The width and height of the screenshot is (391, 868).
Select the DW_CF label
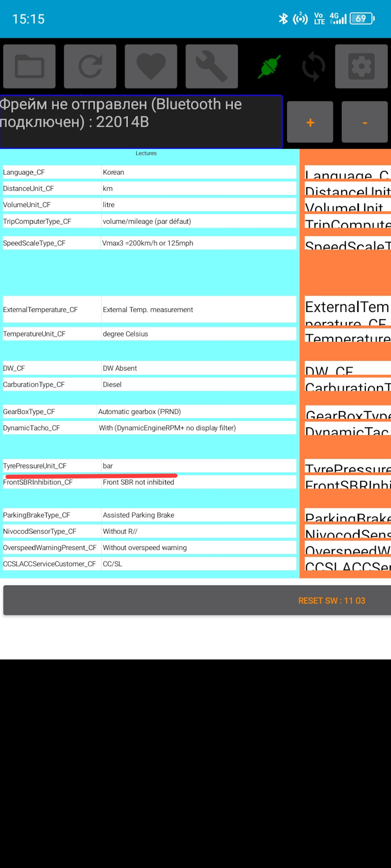coord(14,368)
